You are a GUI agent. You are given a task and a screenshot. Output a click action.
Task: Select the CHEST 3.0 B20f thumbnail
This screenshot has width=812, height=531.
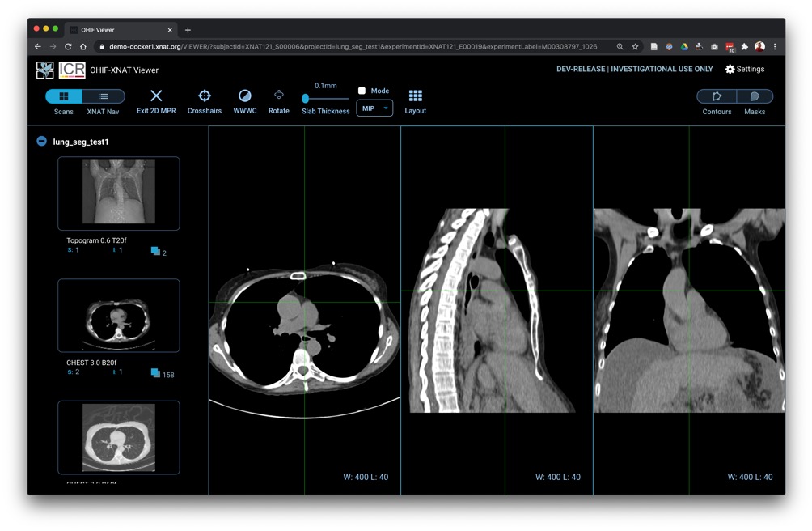[x=118, y=315]
